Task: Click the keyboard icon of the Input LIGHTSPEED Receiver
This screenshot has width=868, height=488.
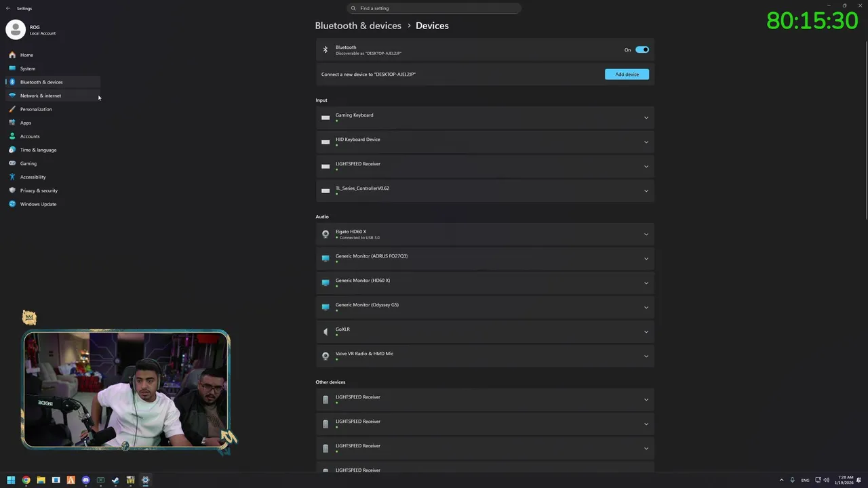Action: (x=325, y=166)
